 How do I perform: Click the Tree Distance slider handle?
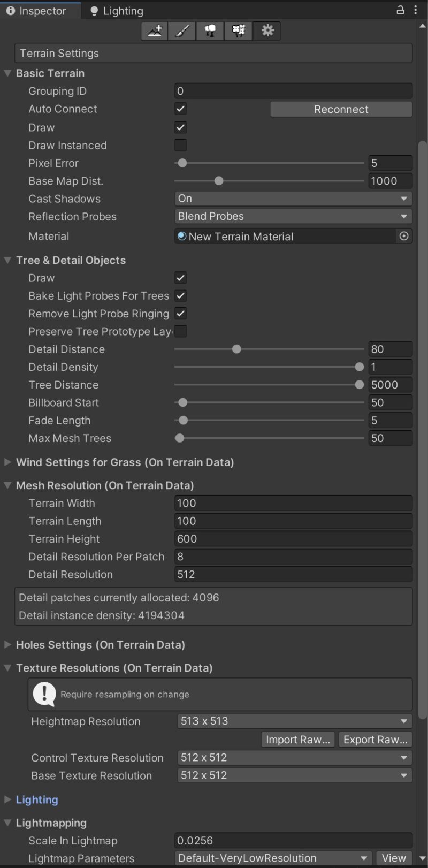pos(360,385)
